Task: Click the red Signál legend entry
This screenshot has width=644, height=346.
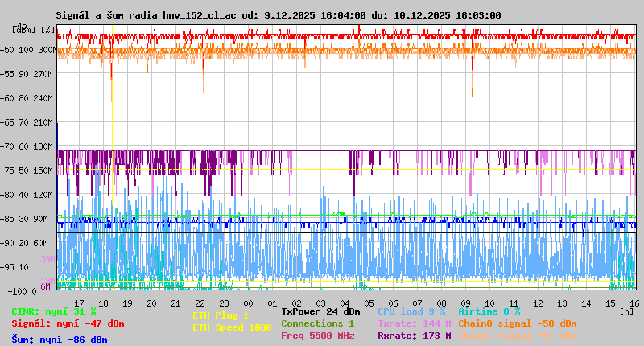Action: click(68, 323)
